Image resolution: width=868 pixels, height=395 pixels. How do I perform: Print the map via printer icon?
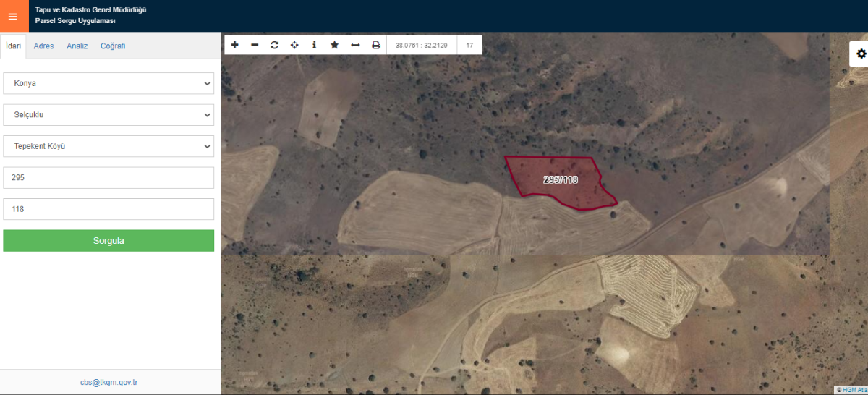click(x=376, y=45)
